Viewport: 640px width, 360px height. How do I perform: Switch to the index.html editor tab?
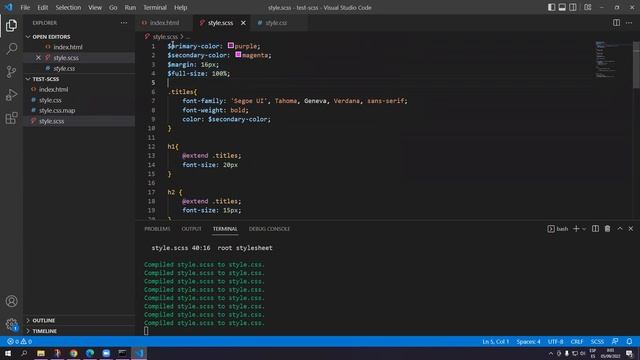[x=164, y=23]
